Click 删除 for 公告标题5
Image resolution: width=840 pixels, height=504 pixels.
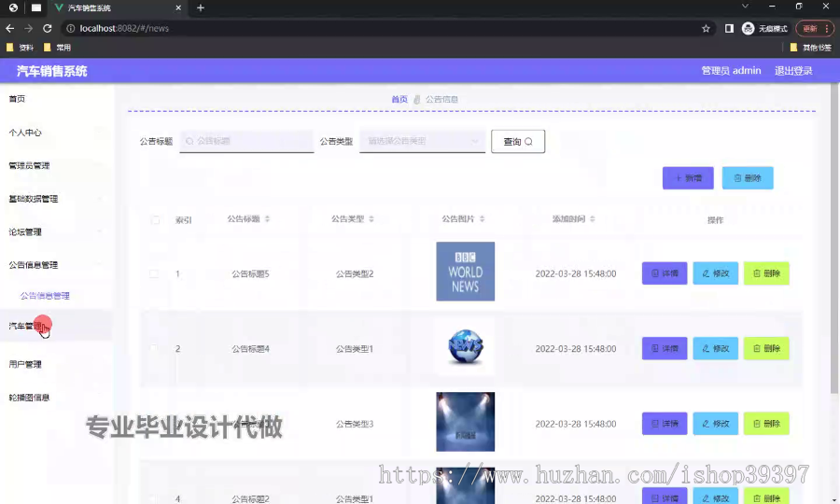pyautogui.click(x=766, y=273)
